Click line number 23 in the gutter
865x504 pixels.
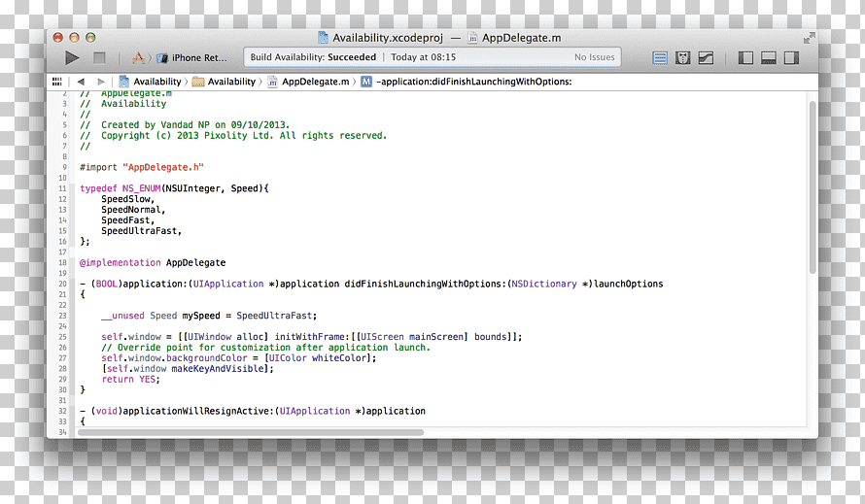tap(62, 316)
